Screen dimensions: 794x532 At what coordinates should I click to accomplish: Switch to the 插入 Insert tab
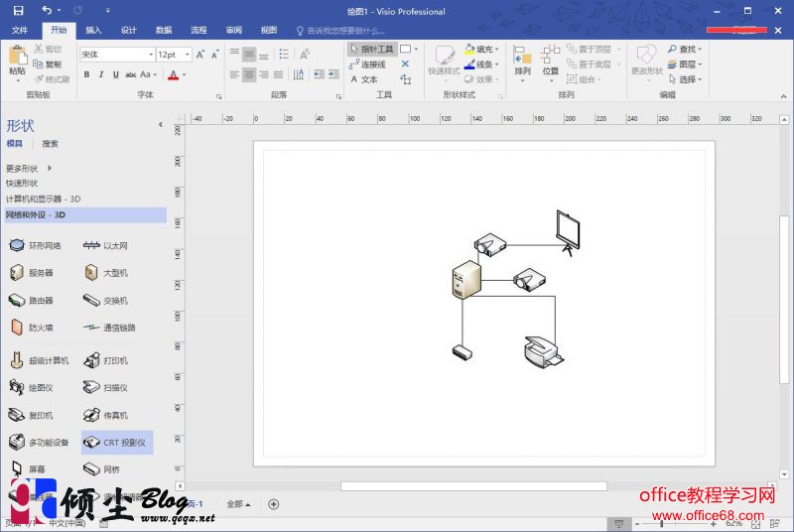tap(93, 31)
